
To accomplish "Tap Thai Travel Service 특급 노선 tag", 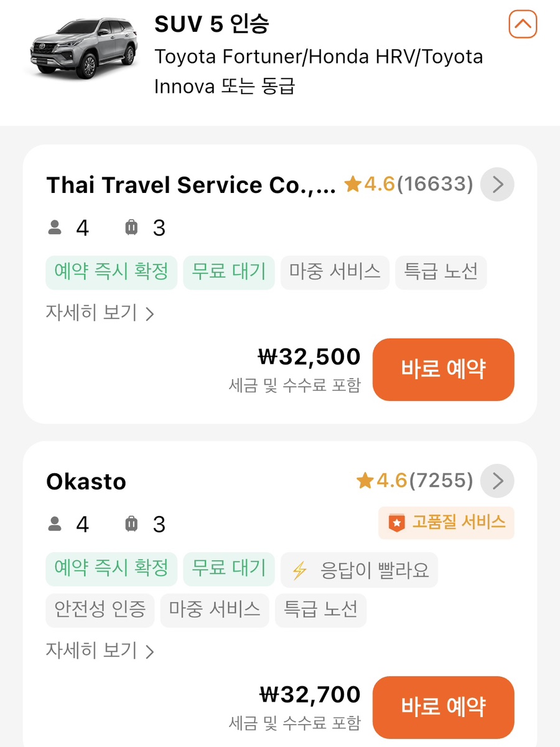I will 441,272.
